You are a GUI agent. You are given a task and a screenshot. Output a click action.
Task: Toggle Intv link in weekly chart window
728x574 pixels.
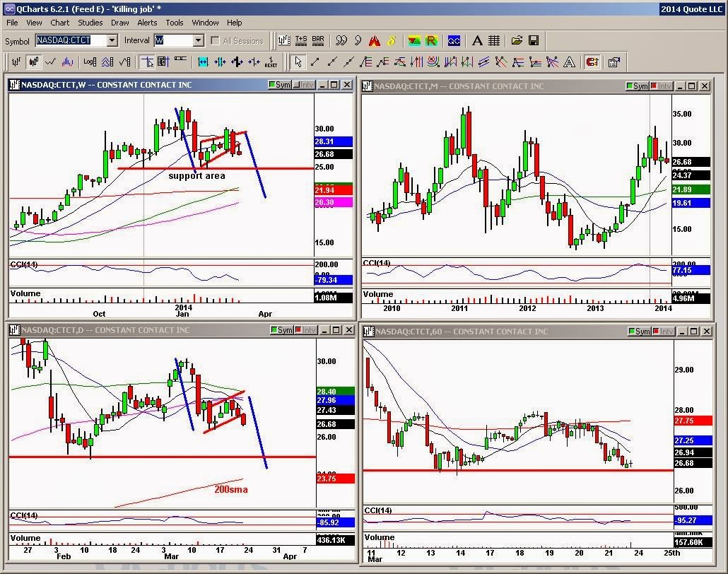304,85
